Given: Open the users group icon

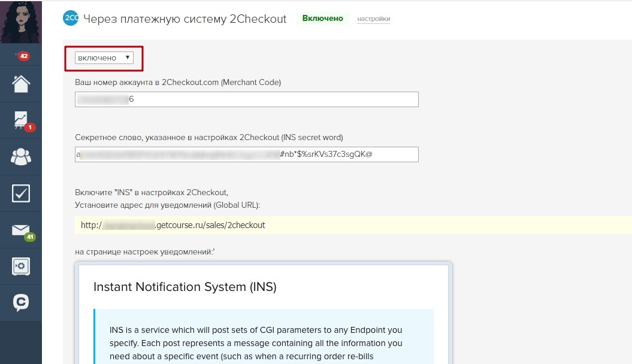Looking at the screenshot, I should 21,157.
